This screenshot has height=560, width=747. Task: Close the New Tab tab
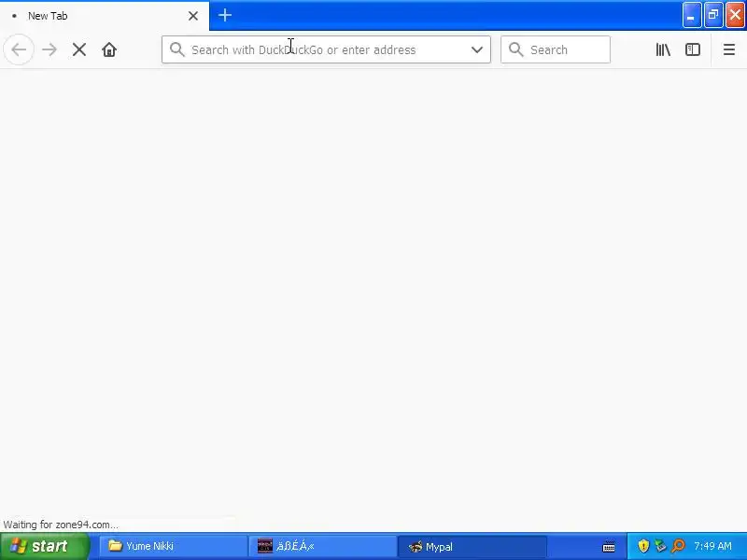click(193, 16)
